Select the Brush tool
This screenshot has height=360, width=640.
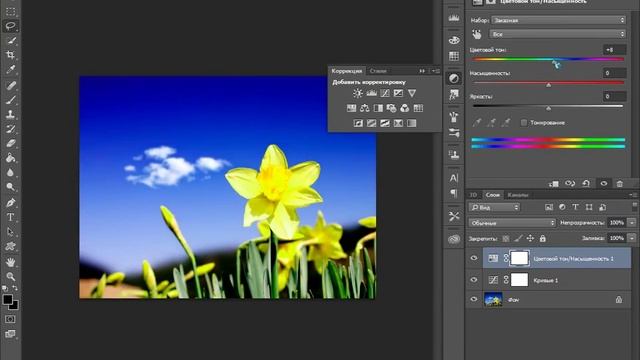[11, 100]
